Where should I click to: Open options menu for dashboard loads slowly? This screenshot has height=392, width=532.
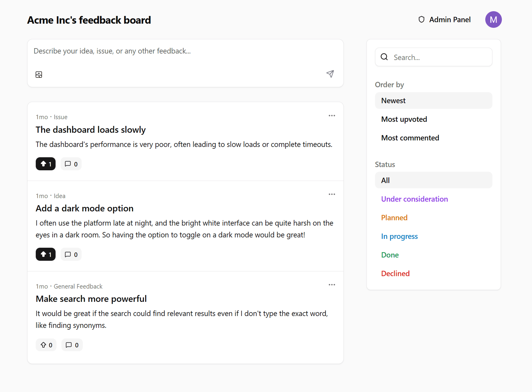(332, 116)
